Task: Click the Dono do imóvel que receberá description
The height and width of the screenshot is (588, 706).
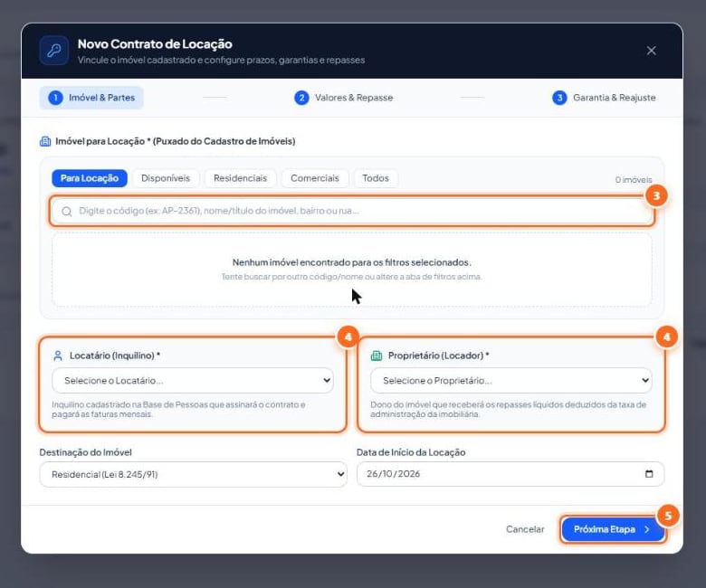Action: pos(509,410)
